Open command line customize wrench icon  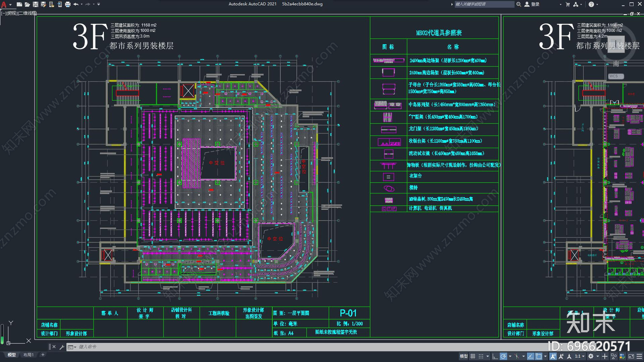(x=62, y=347)
